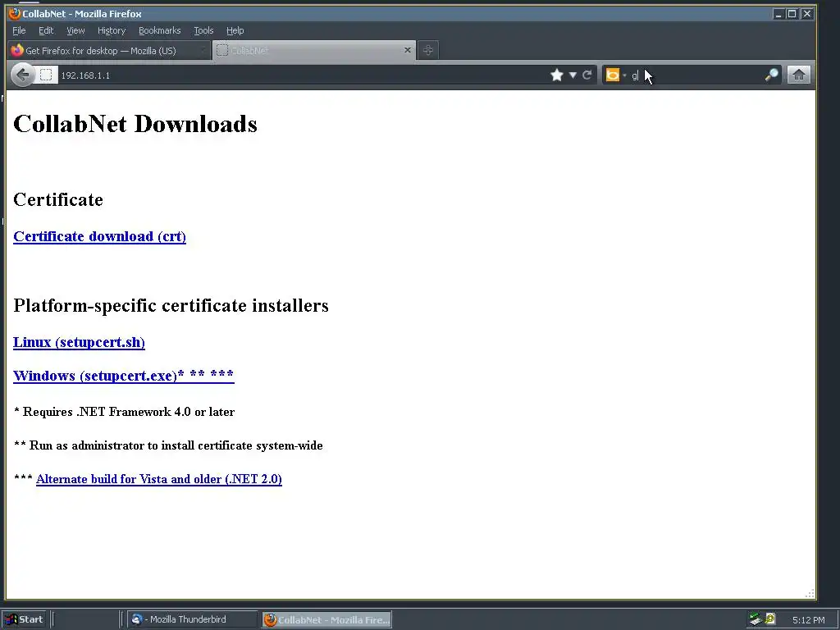Open the Help menu
840x630 pixels.
(x=235, y=30)
